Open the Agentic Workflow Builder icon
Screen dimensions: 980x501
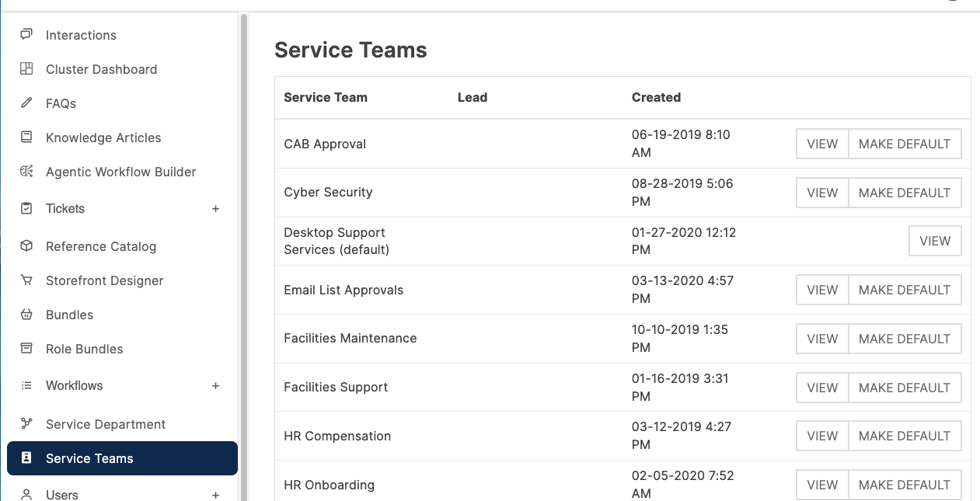pyautogui.click(x=26, y=172)
